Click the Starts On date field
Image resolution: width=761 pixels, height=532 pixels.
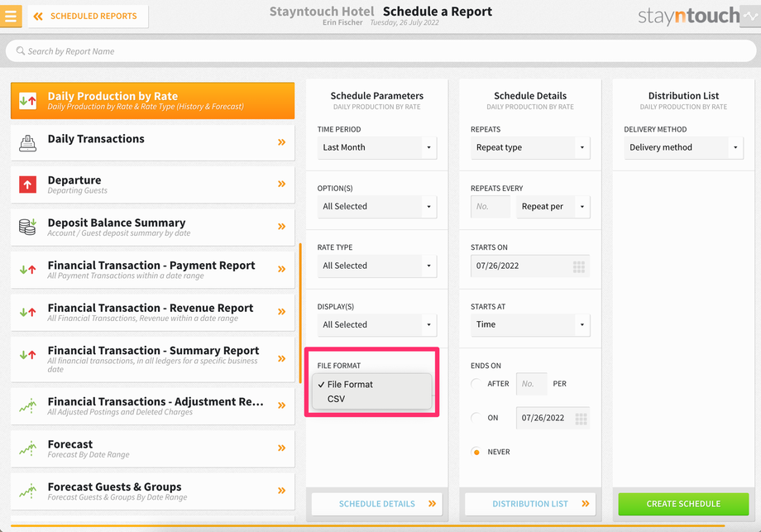[x=530, y=266]
